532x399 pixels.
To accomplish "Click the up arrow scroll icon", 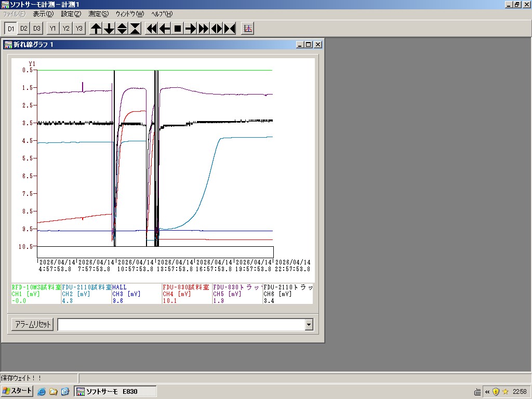I will pos(96,29).
